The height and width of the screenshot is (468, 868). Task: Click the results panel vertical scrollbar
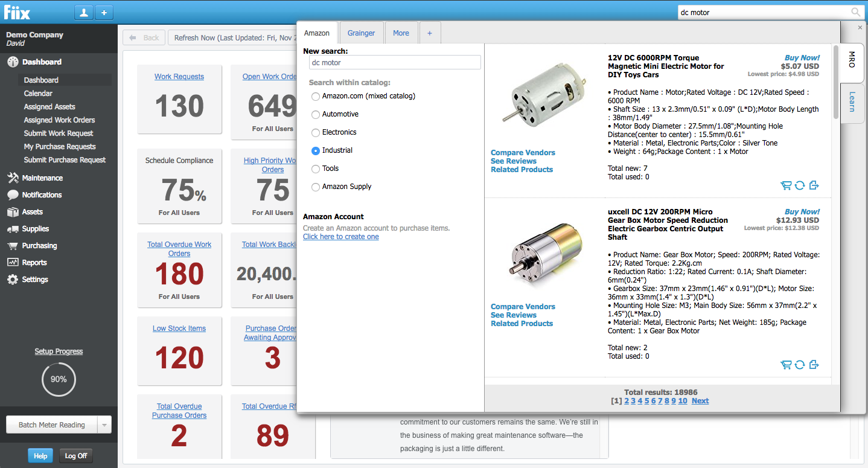pos(835,82)
